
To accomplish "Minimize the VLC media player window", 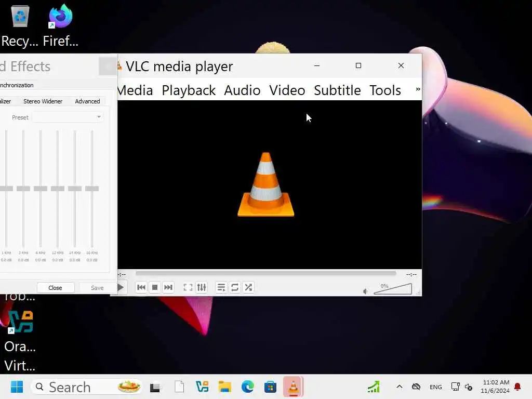I will (317, 65).
